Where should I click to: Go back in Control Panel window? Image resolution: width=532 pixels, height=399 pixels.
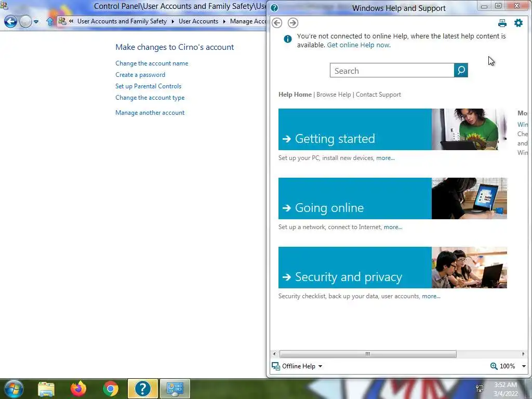tap(10, 22)
